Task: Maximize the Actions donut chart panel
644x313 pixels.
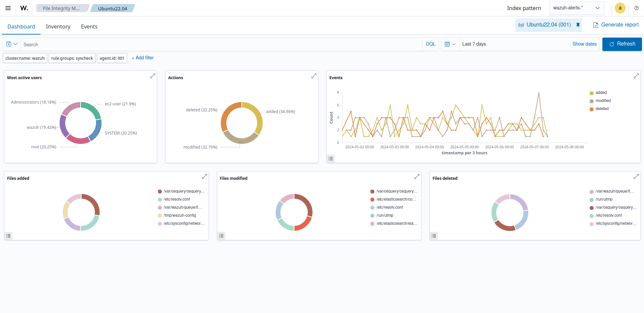Action: pos(314,76)
